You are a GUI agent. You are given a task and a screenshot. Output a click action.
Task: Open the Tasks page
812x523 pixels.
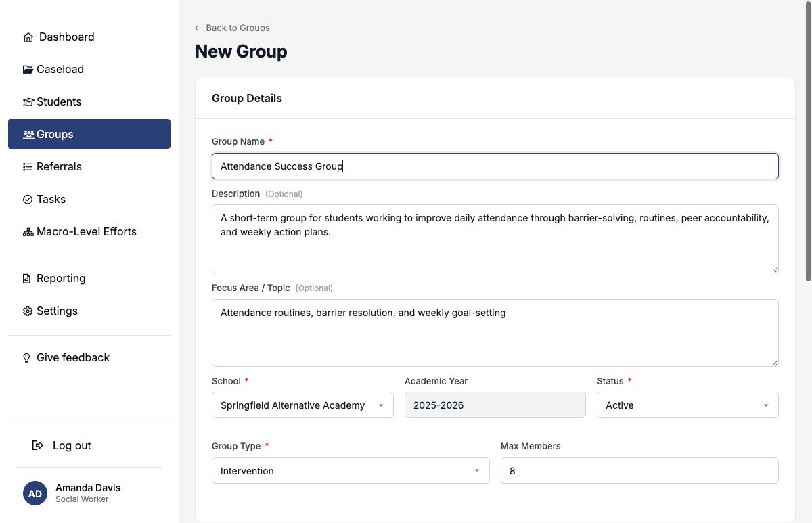89,199
